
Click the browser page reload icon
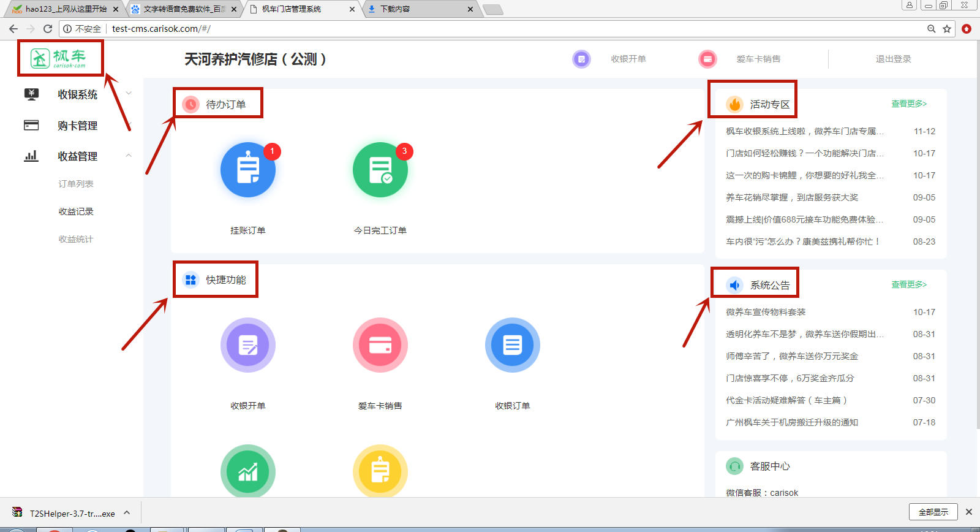48,29
